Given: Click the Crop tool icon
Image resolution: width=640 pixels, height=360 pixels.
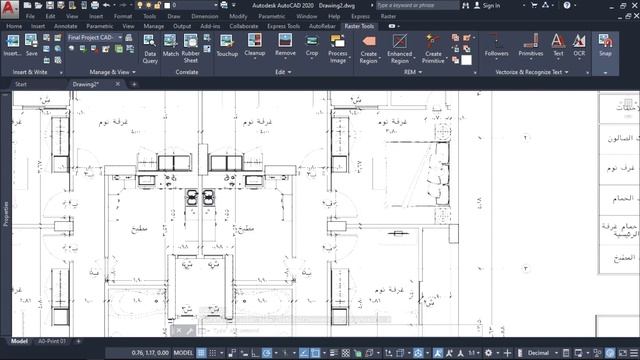Looking at the screenshot, I should 312,41.
